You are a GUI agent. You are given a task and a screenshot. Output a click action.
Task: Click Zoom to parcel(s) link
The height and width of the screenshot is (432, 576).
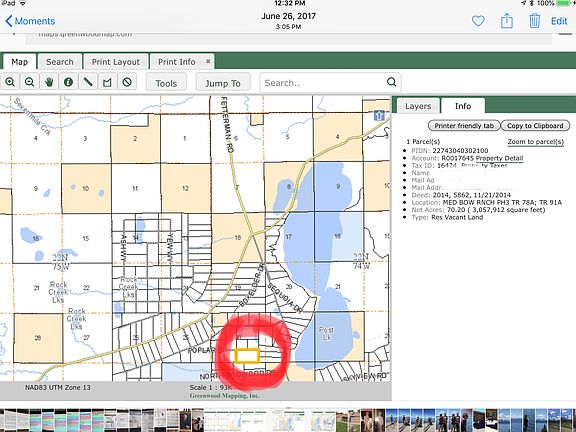tap(536, 142)
